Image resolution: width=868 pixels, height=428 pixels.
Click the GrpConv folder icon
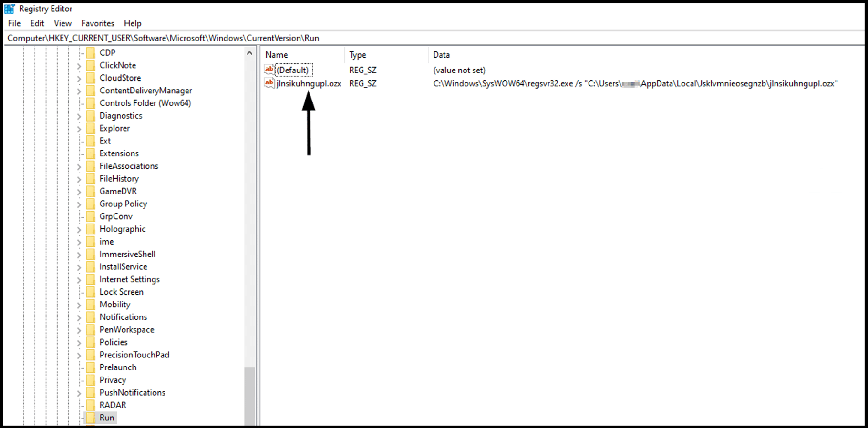pos(91,216)
